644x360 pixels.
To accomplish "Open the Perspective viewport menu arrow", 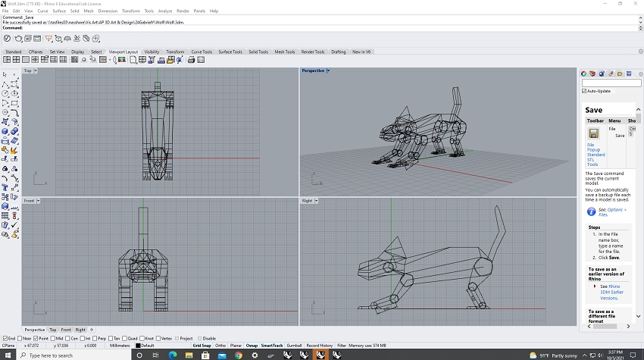I will 328,70.
